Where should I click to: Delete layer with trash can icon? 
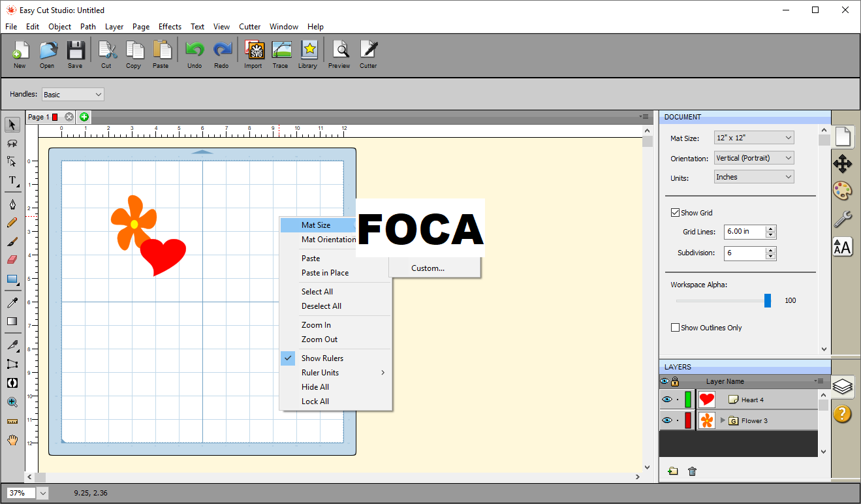click(x=693, y=471)
